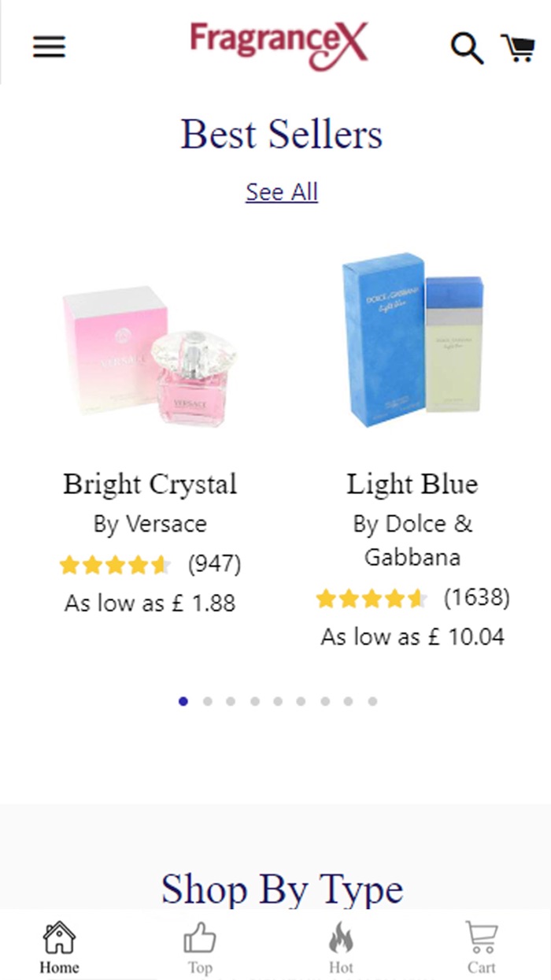Open the hamburger navigation menu
Image resolution: width=551 pixels, height=980 pixels.
[x=49, y=47]
